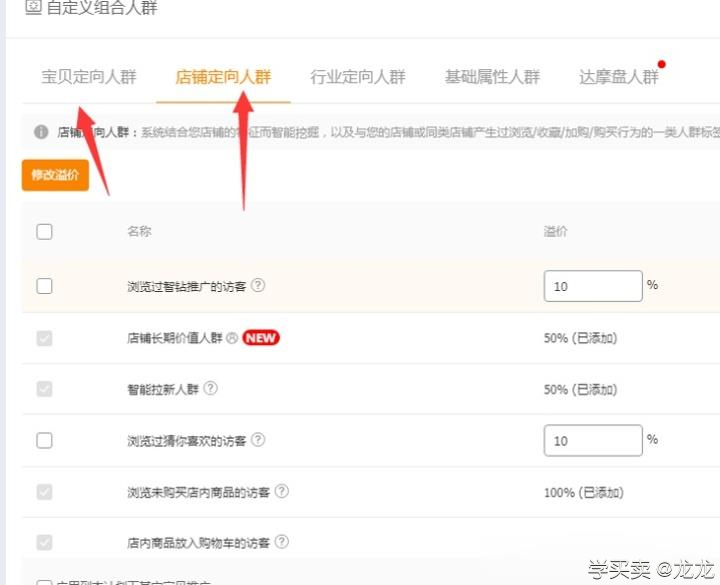This screenshot has width=720, height=585.
Task: Select the row name 店铺长期价值人群
Action: (x=175, y=338)
